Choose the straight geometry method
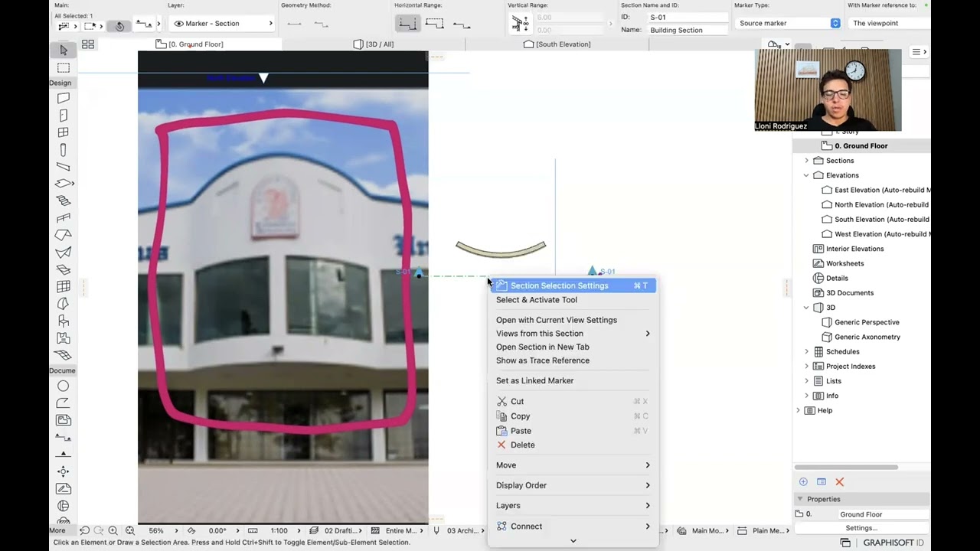The image size is (980, 551). (294, 24)
